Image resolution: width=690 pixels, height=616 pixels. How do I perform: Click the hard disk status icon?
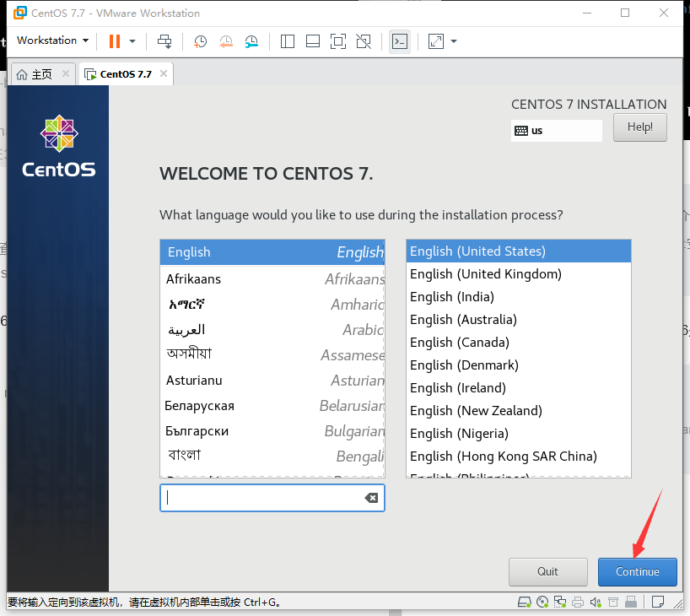click(524, 602)
